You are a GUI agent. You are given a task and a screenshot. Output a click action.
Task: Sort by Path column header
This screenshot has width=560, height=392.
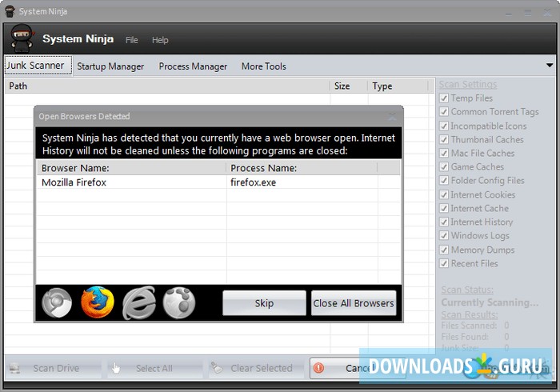166,86
